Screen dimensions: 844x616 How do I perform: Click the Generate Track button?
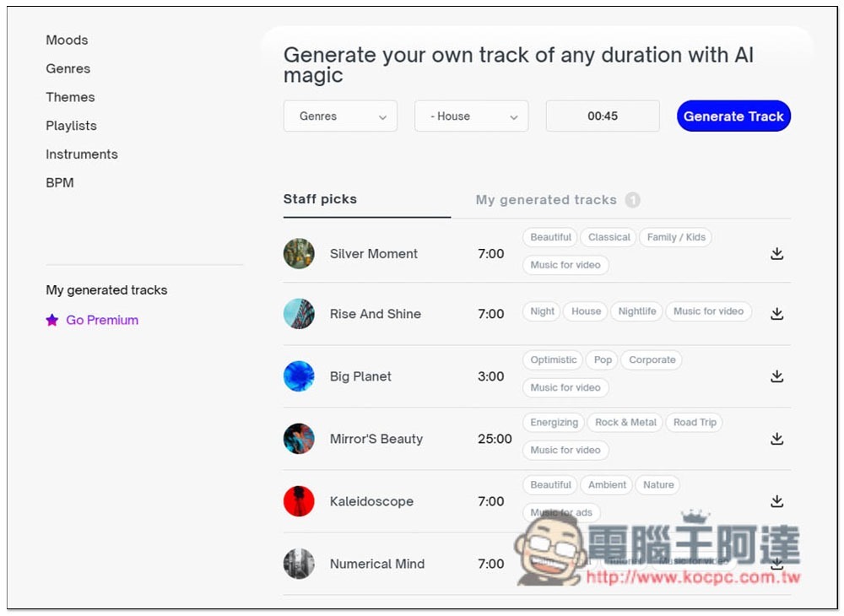733,116
